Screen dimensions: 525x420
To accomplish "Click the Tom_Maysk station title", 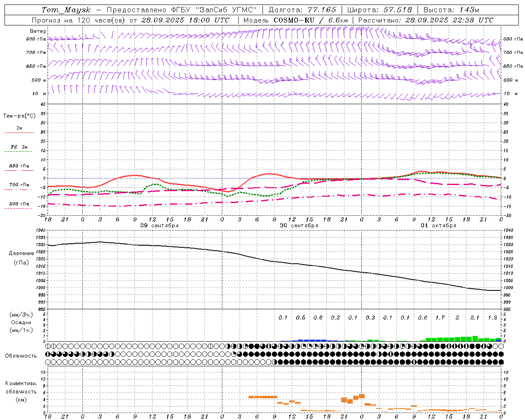I will pos(66,10).
